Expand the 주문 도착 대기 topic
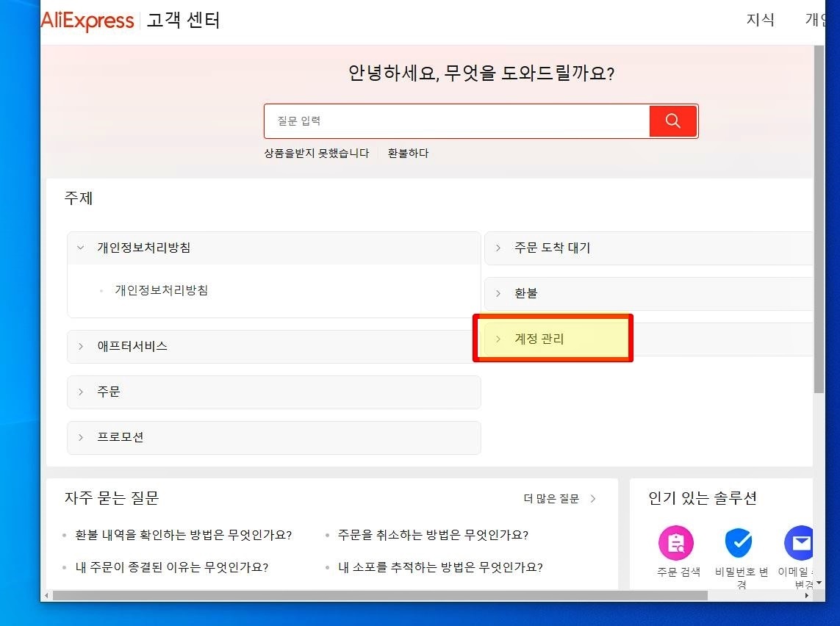The width and height of the screenshot is (840, 626). [648, 248]
